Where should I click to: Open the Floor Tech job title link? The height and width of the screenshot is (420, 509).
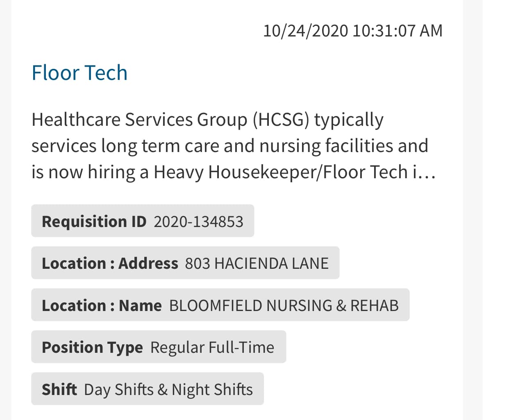(x=80, y=73)
